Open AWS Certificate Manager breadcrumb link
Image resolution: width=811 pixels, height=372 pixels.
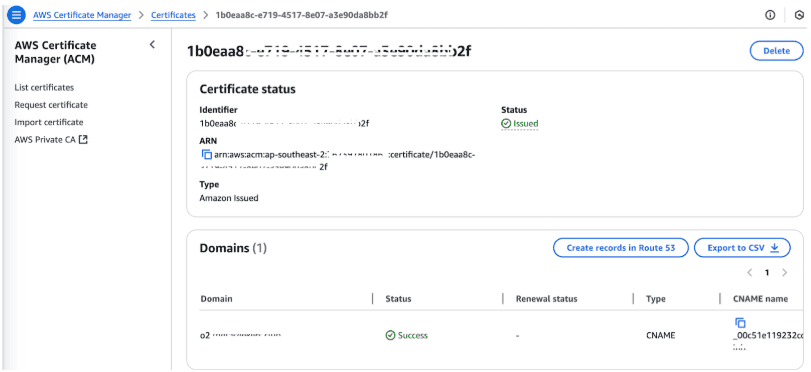[x=82, y=15]
